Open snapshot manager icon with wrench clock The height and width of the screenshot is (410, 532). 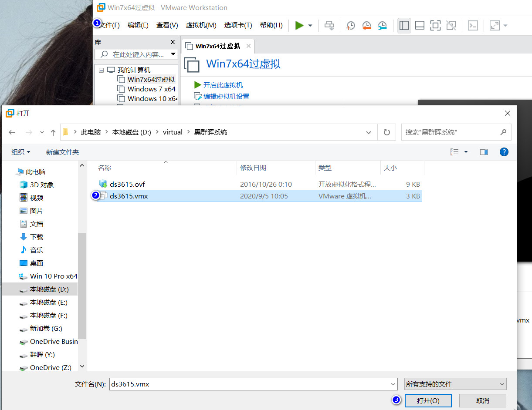tap(382, 26)
